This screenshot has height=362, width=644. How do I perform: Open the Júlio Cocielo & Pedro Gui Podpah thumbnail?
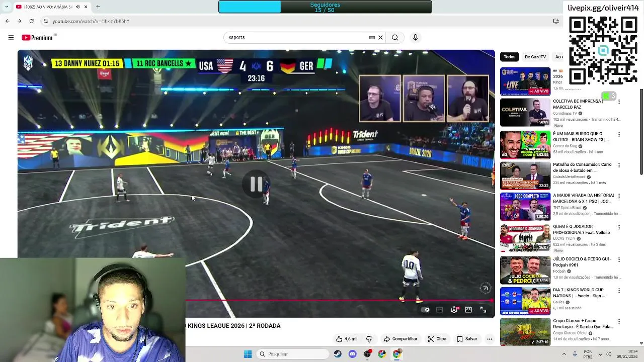525,270
